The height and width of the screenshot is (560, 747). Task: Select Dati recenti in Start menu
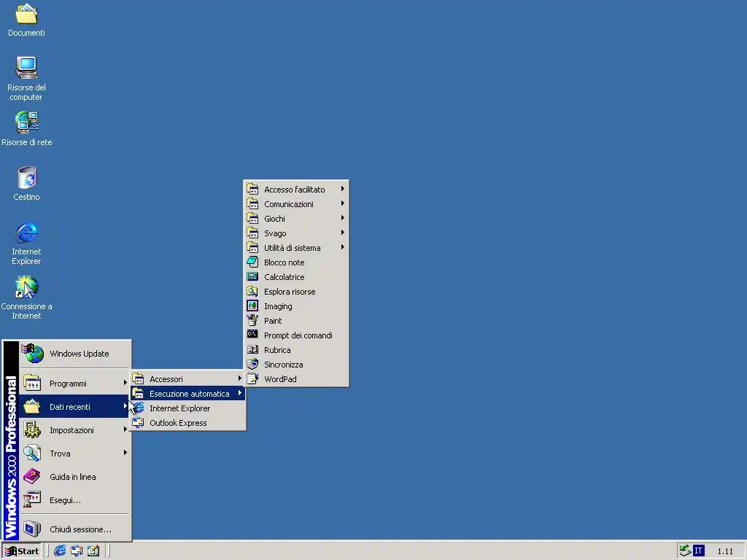click(x=75, y=406)
